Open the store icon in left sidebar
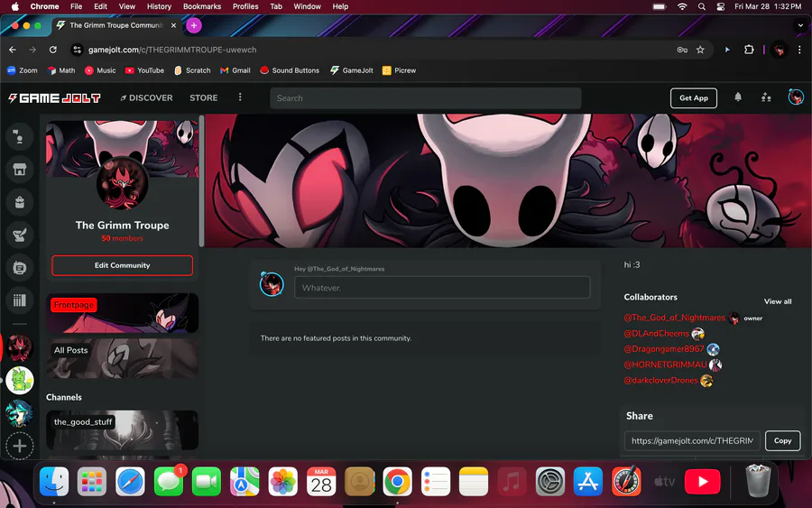 point(19,170)
